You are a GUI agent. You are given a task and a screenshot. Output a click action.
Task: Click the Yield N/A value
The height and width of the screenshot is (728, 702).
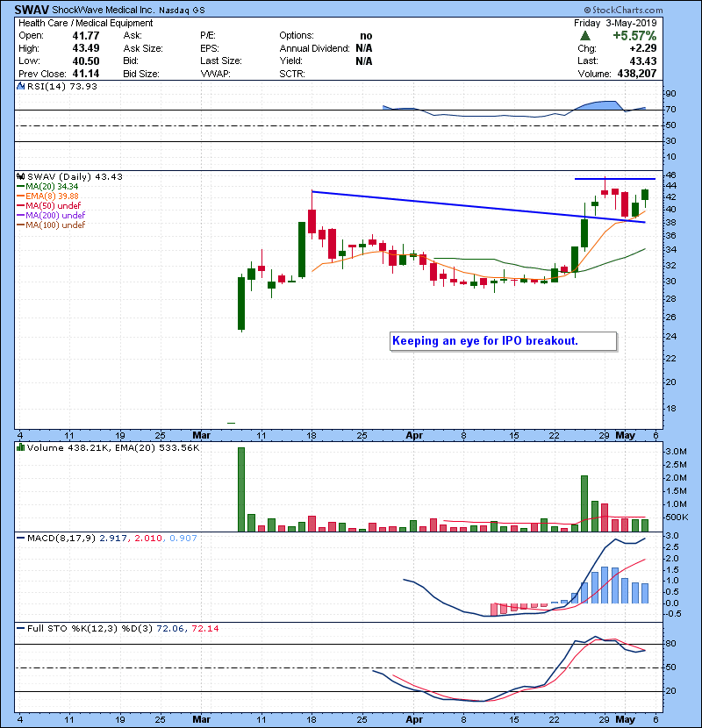click(364, 61)
